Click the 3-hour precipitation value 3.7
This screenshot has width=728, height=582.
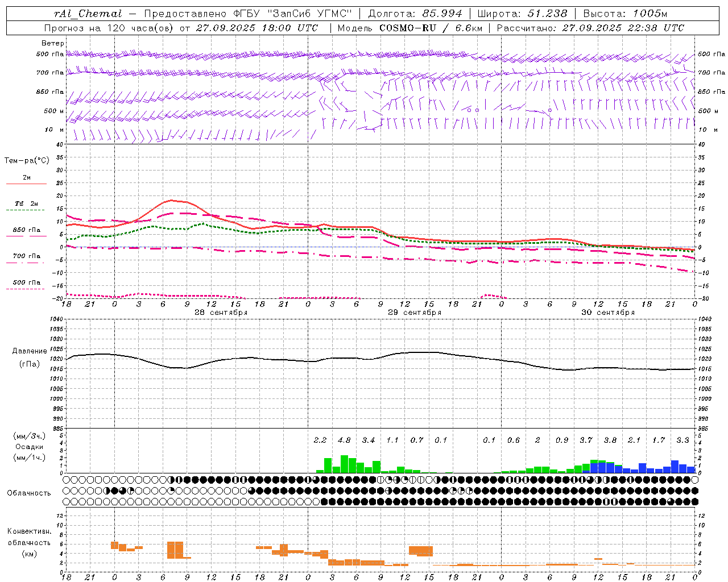[586, 440]
